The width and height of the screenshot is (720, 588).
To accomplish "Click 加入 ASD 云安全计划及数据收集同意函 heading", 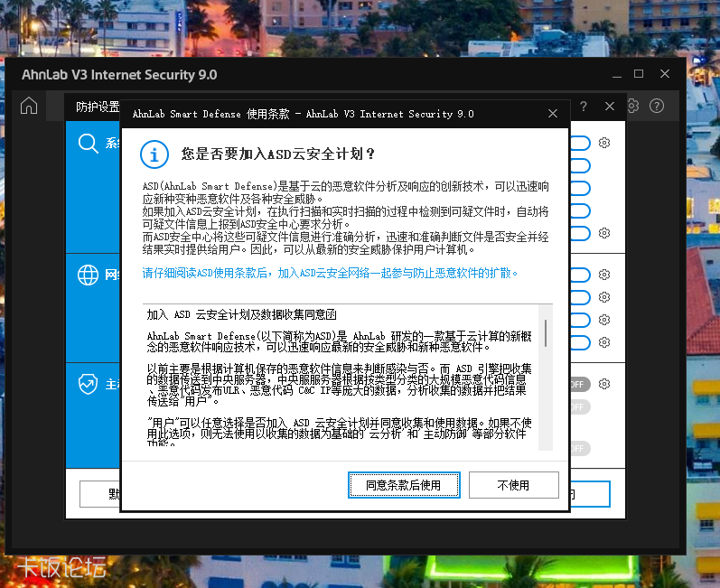I will pos(241,314).
